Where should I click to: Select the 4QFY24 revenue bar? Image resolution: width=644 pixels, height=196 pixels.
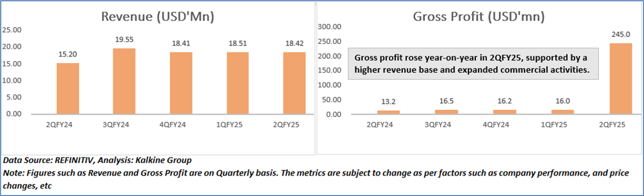point(180,83)
